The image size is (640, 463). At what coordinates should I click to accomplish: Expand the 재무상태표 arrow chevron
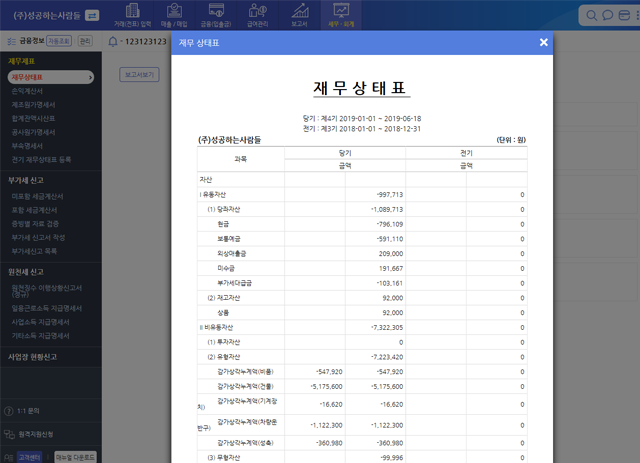[x=90, y=77]
